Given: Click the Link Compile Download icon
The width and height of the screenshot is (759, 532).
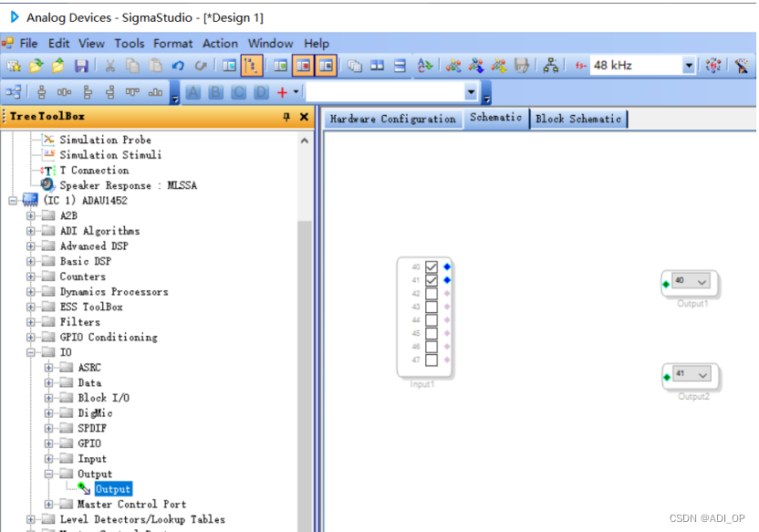Looking at the screenshot, I should 476,66.
